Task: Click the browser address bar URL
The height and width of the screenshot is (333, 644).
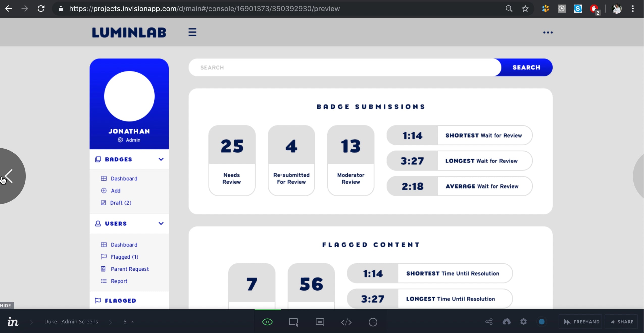Action: (204, 9)
